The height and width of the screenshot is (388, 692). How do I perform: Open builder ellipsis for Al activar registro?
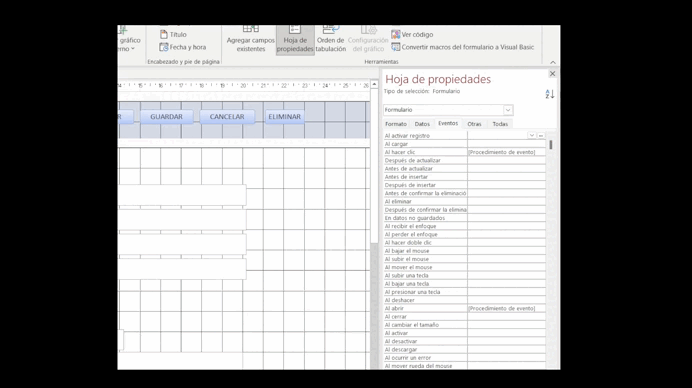[541, 136]
